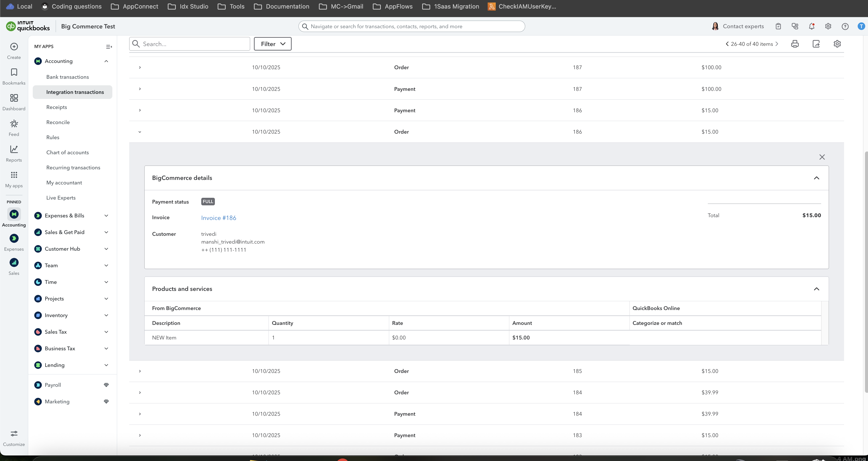
Task: Open the Customize sliders icon
Action: coord(14,433)
